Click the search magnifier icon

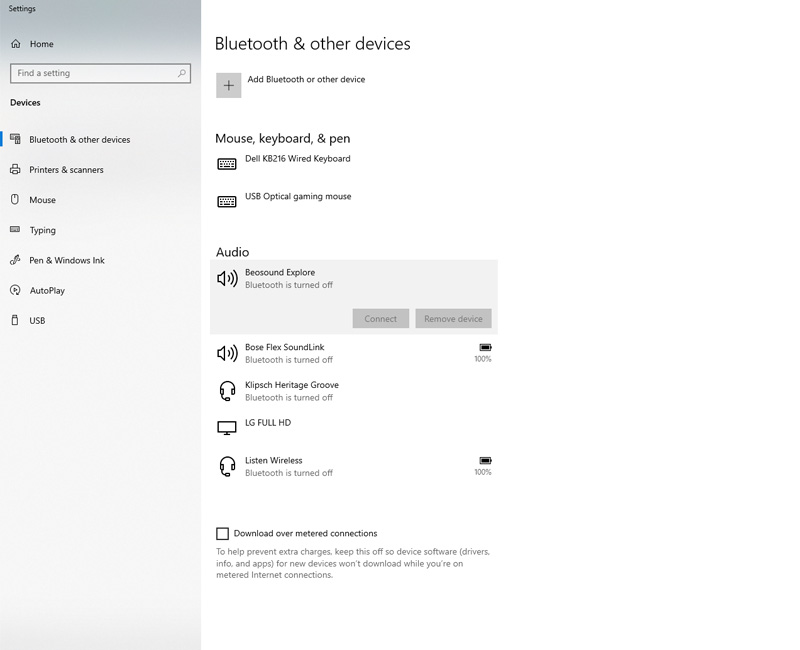[x=181, y=73]
